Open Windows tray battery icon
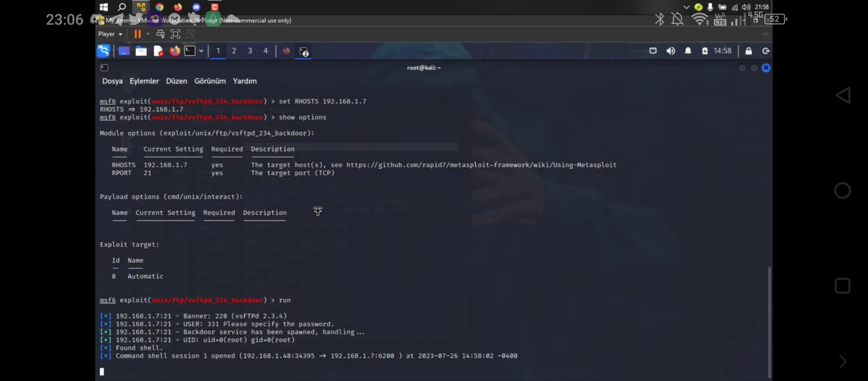Screen dimensions: 868x381 click(x=722, y=7)
